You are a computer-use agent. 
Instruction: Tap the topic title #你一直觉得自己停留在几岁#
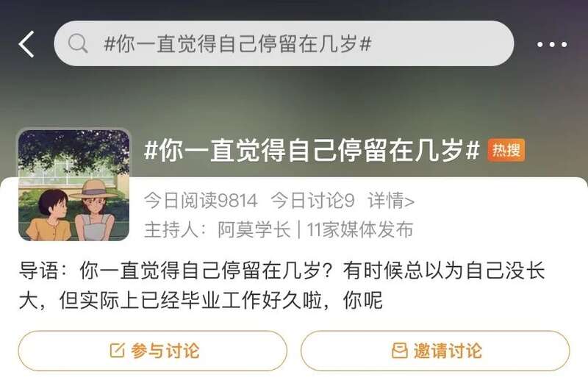[312, 151]
